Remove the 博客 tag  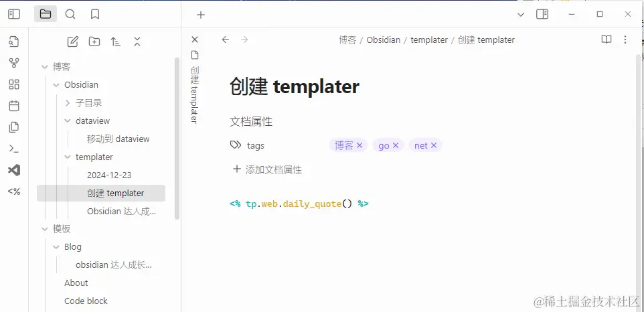point(359,145)
